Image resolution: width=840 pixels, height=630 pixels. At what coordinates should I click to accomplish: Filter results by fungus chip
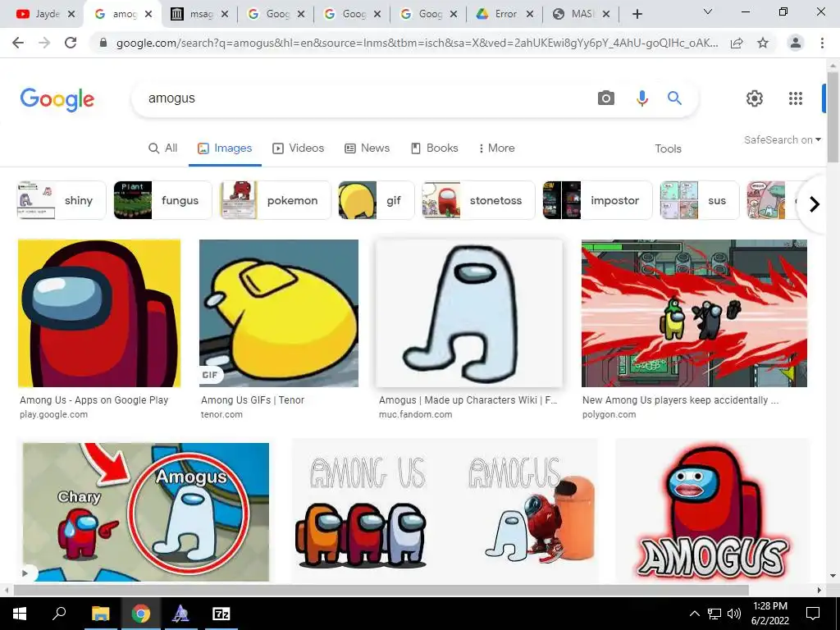163,200
